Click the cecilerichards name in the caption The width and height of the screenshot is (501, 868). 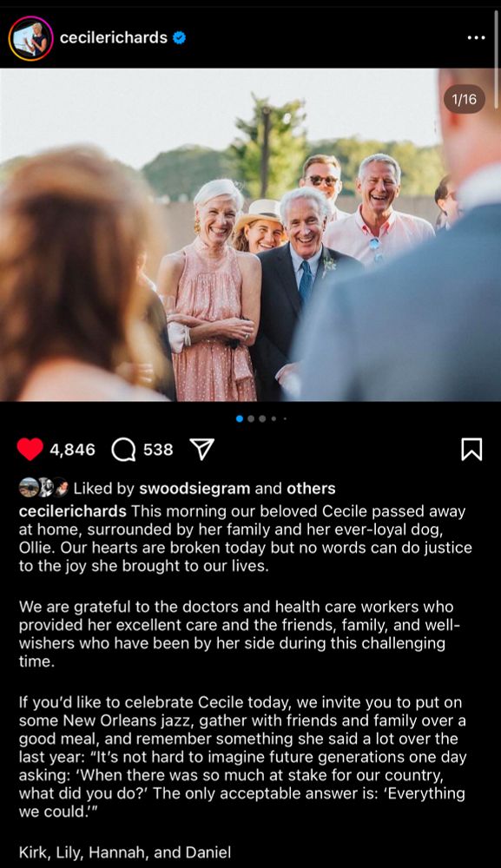point(73,511)
